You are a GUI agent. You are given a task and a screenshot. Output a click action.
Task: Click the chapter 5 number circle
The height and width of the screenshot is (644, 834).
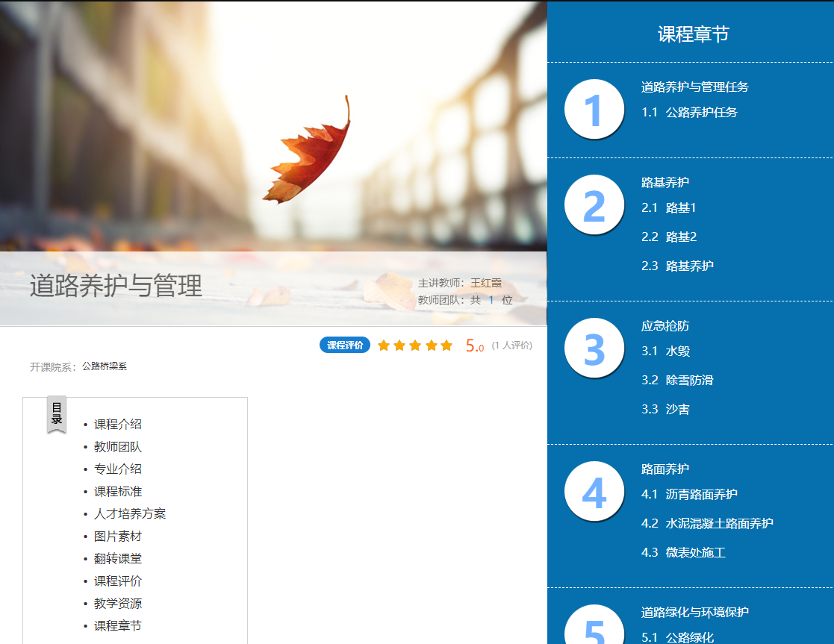point(594,625)
